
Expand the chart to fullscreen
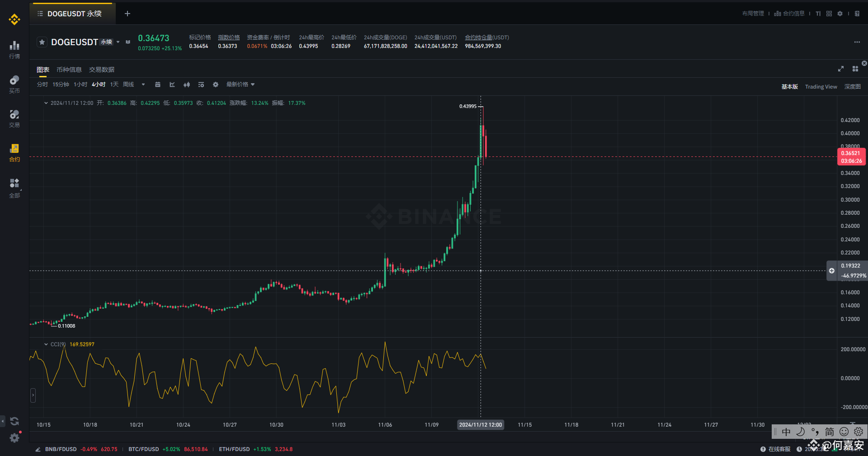coord(841,69)
